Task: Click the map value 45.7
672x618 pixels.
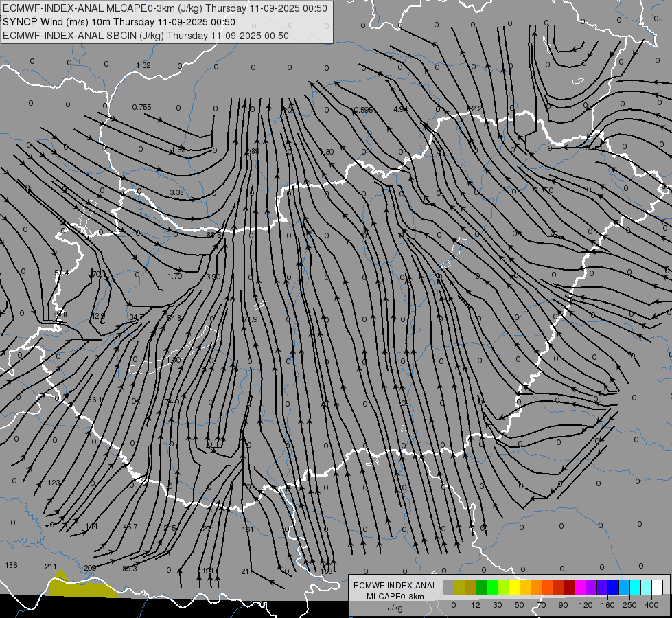Action: pos(130,527)
